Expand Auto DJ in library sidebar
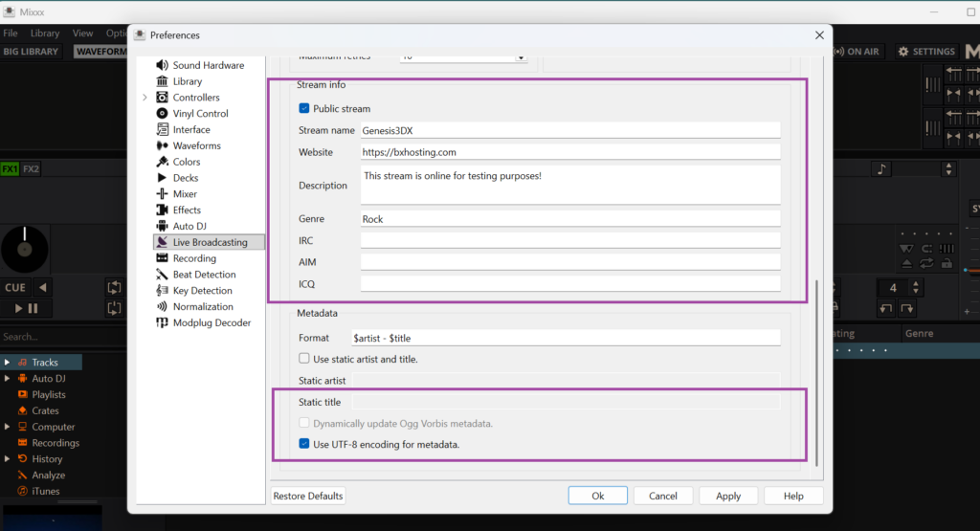The height and width of the screenshot is (531, 980). click(x=8, y=379)
